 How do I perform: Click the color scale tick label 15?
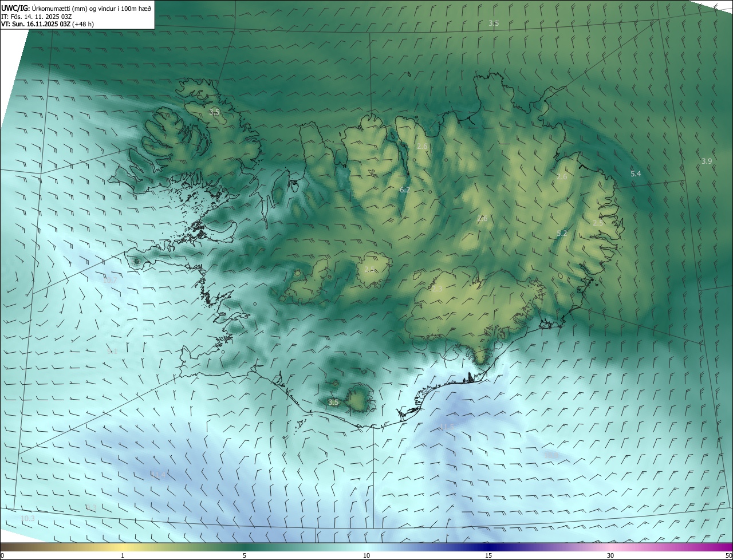(x=488, y=555)
